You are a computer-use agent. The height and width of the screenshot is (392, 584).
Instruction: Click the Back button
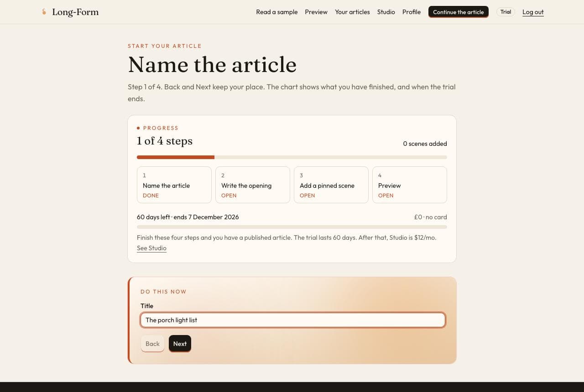coord(152,344)
